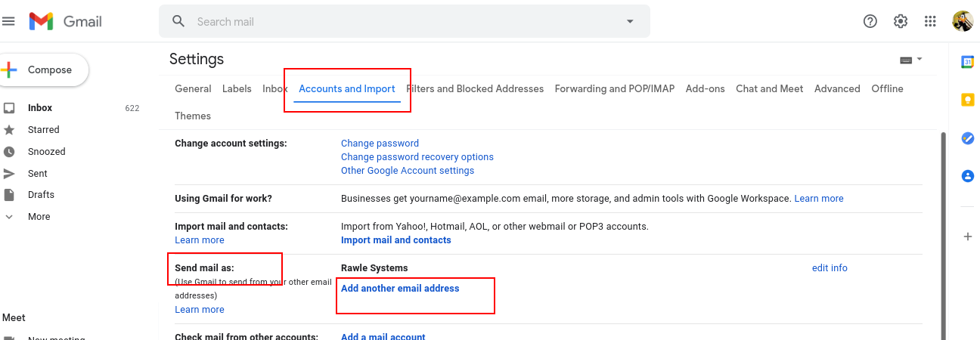The width and height of the screenshot is (980, 340).
Task: Click the Change password link
Action: point(380,144)
